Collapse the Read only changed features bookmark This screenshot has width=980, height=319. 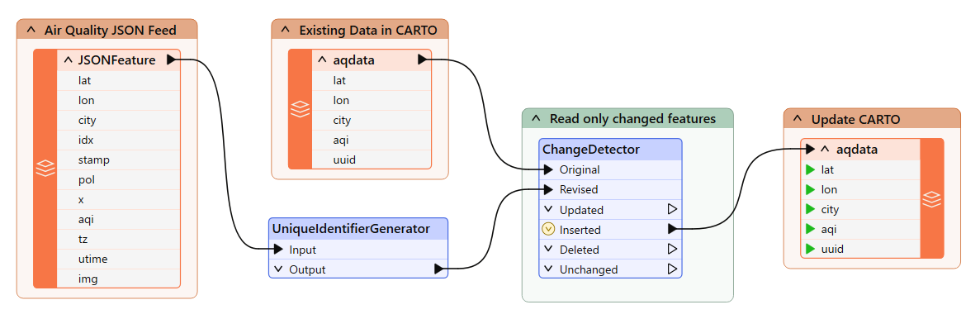tap(537, 118)
